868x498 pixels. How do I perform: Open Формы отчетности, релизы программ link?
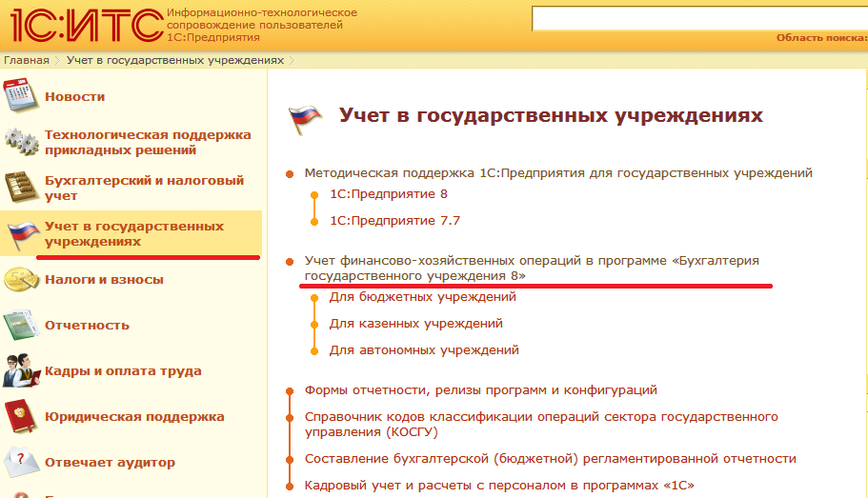tap(480, 390)
